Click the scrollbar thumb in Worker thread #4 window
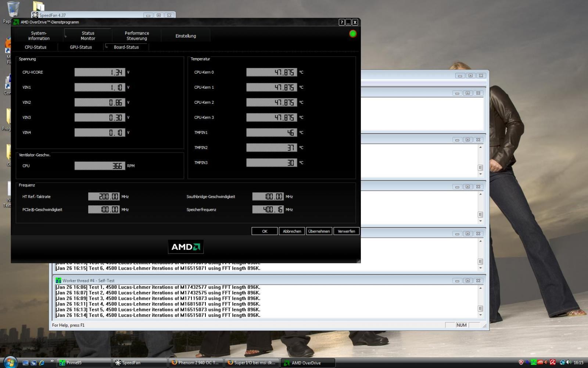The image size is (588, 368). click(x=480, y=308)
